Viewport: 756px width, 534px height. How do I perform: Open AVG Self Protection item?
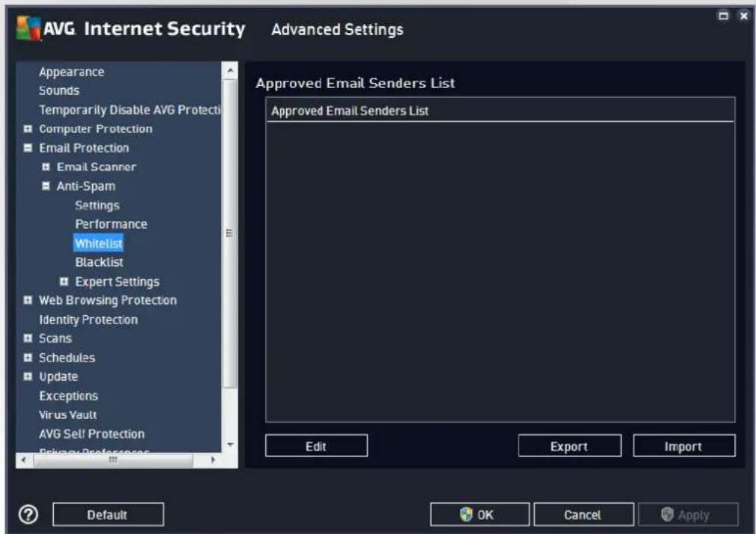coord(92,434)
